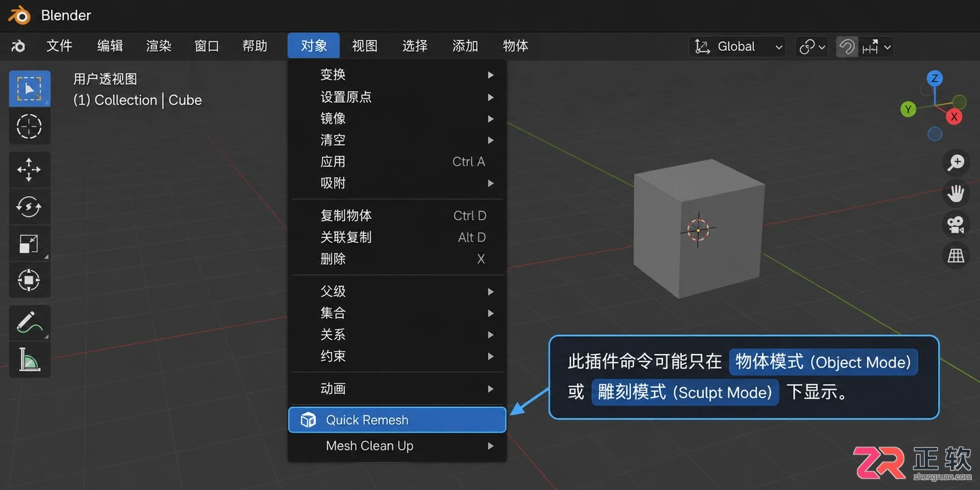The width and height of the screenshot is (980, 490).
Task: Choose 删除 from the menu
Action: [398, 259]
